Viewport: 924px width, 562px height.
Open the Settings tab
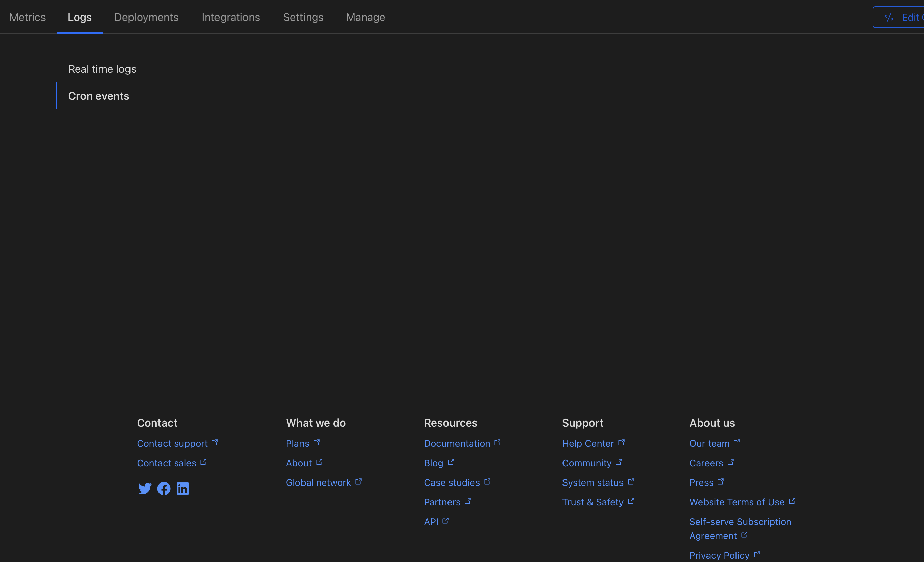(303, 17)
